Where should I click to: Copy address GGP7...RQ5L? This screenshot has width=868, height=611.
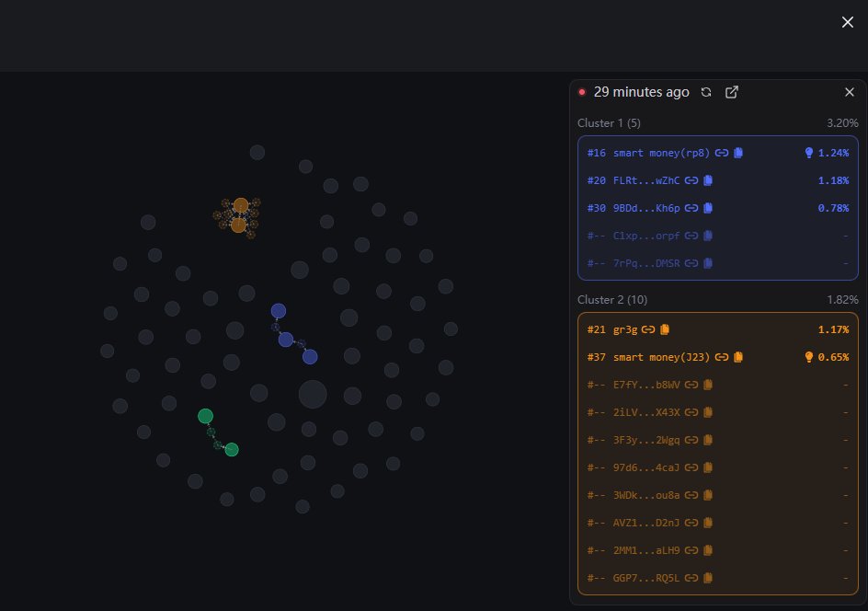(x=708, y=578)
